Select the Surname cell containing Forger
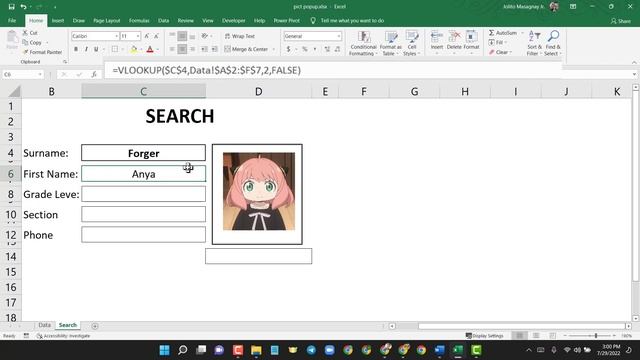640x360 pixels. (143, 153)
